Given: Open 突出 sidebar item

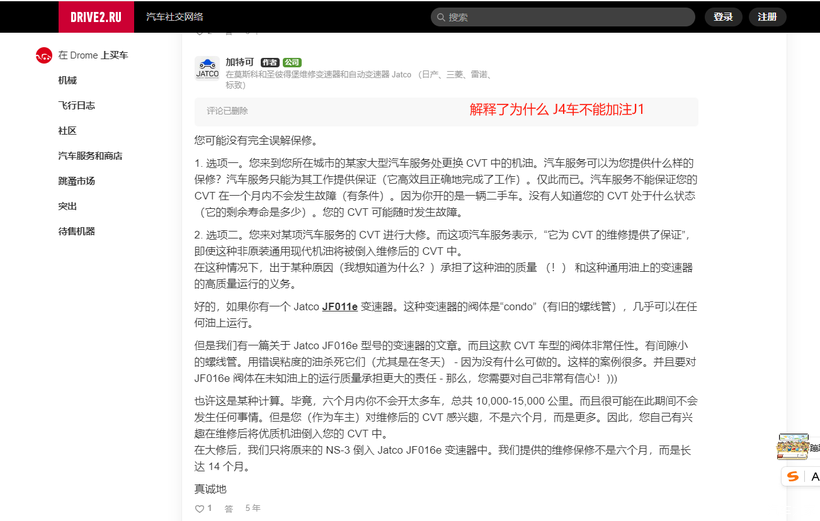Looking at the screenshot, I should point(67,206).
